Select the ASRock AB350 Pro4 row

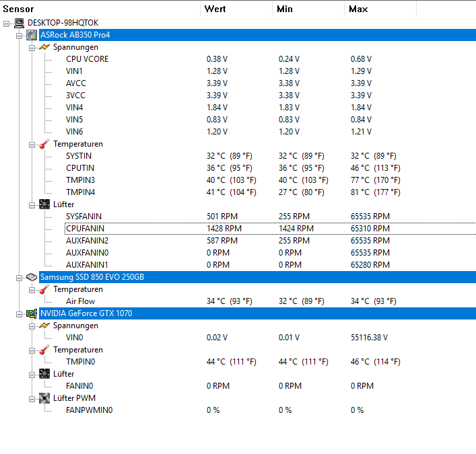click(257, 35)
